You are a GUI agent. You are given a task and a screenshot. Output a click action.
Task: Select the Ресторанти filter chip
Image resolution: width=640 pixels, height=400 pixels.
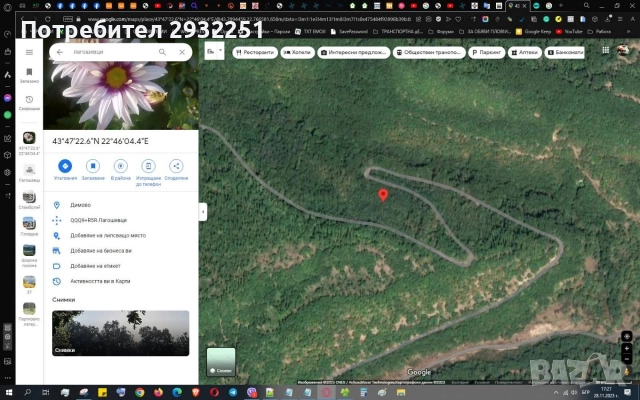point(255,52)
